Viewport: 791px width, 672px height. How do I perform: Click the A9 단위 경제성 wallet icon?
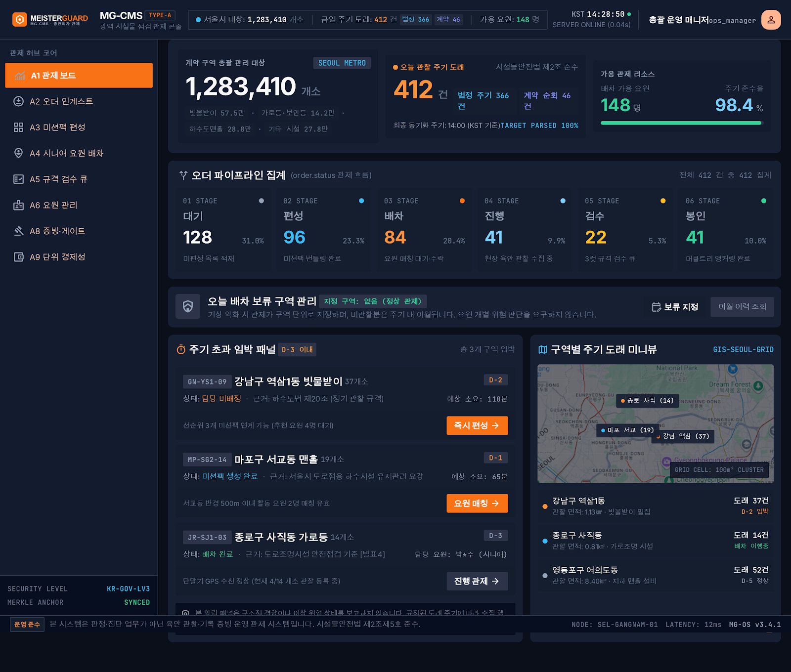point(18,257)
